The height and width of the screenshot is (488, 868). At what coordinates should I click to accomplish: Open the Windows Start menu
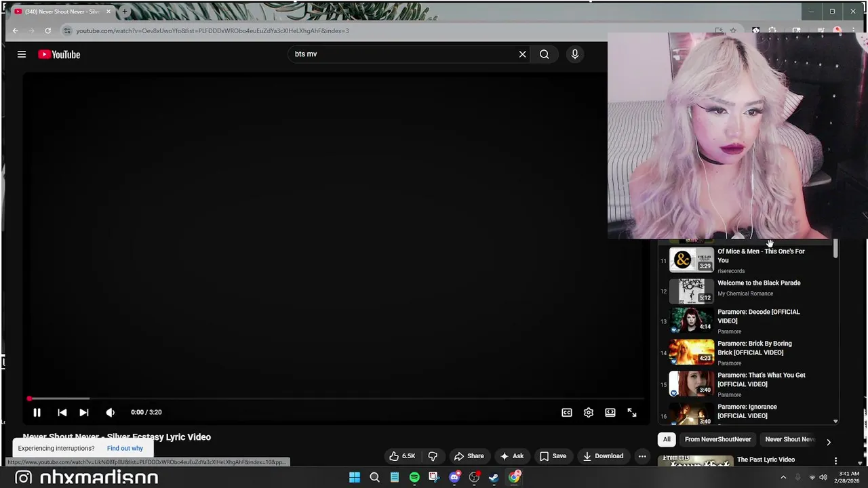pyautogui.click(x=355, y=477)
